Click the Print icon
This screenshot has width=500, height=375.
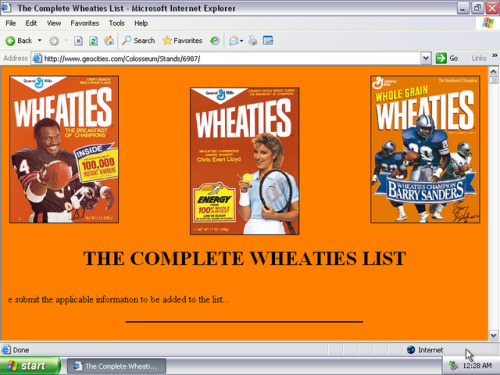(253, 41)
